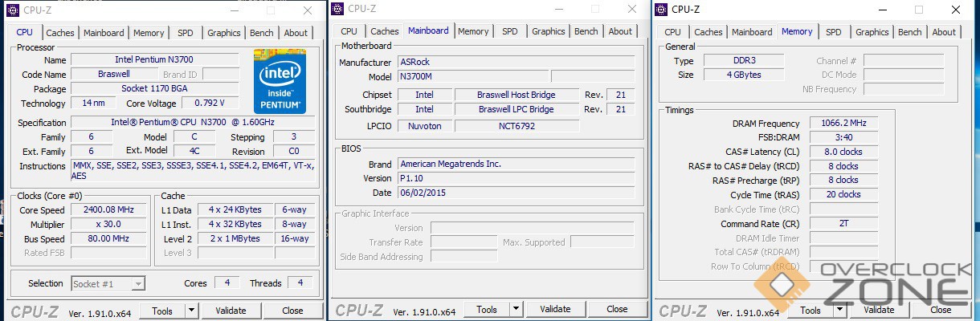This screenshot has height=321, width=980.
Task: Click the N3700M model field
Action: 473,77
